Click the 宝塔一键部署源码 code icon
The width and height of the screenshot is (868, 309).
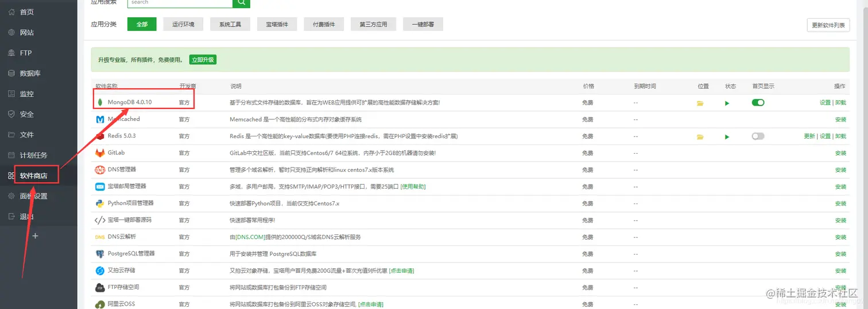tap(100, 220)
